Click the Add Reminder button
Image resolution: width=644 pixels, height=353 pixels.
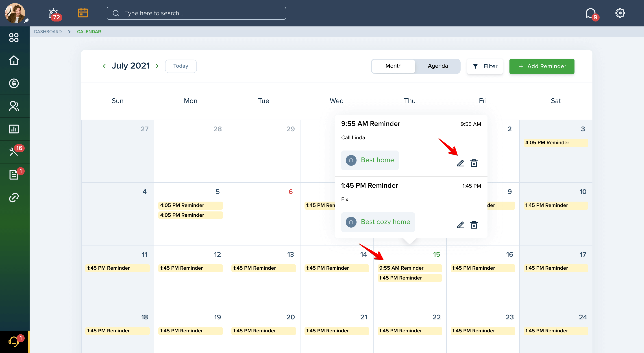tap(542, 66)
